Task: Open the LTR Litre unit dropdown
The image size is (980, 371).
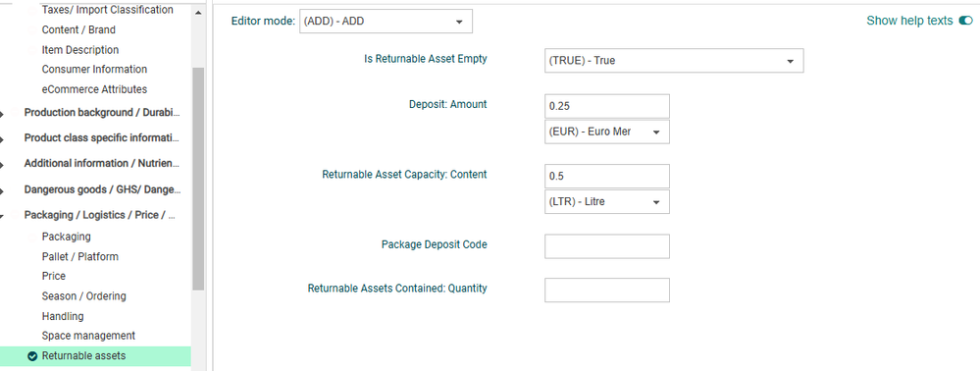Action: [x=607, y=202]
